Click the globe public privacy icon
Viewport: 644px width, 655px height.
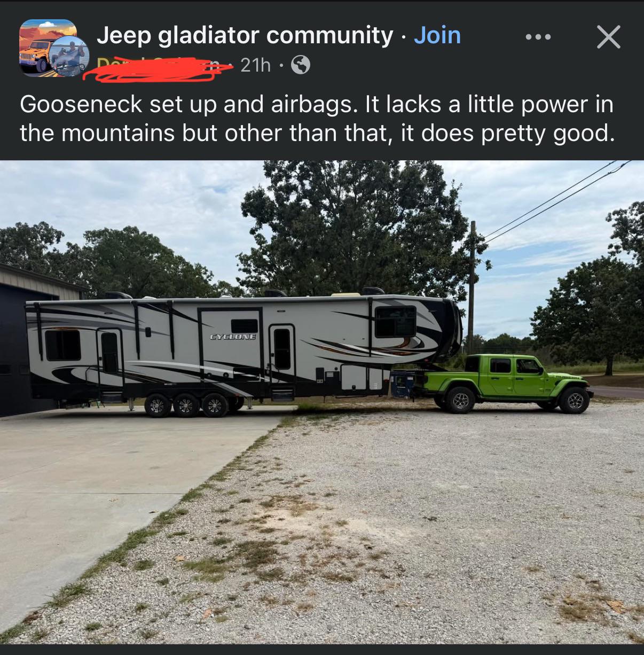click(x=301, y=65)
